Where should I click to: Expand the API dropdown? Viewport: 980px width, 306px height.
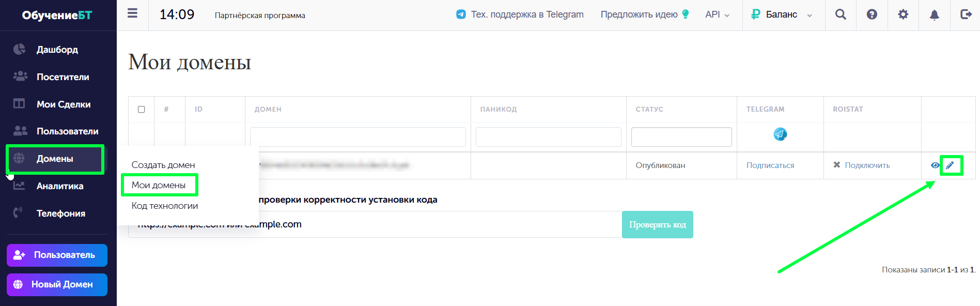tap(717, 14)
